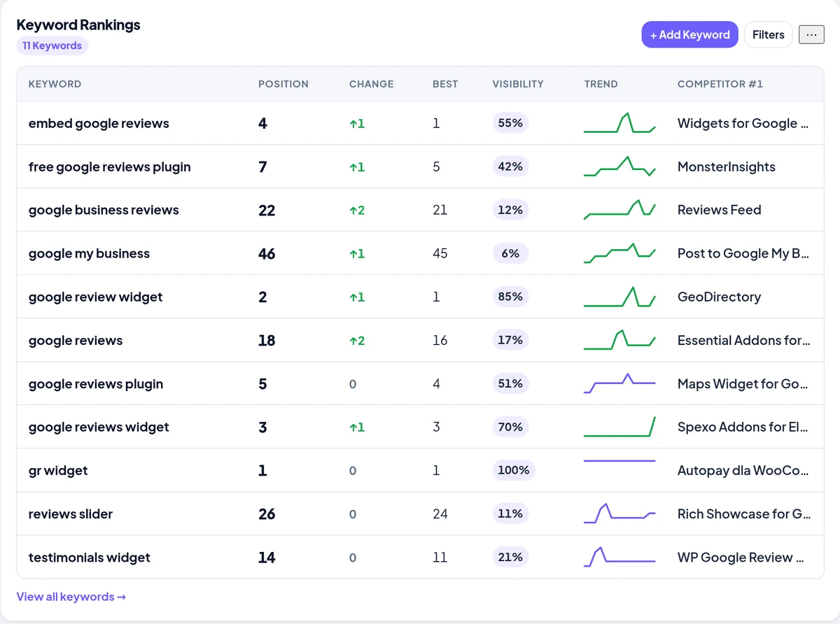Click competitor Autopay dla WooCo...
Screen dimensions: 840x624
pyautogui.click(x=743, y=470)
